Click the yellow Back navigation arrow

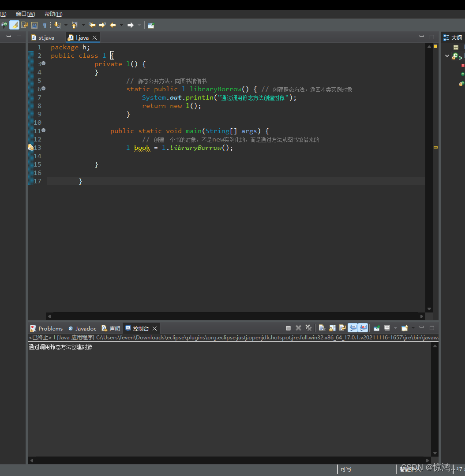(113, 25)
